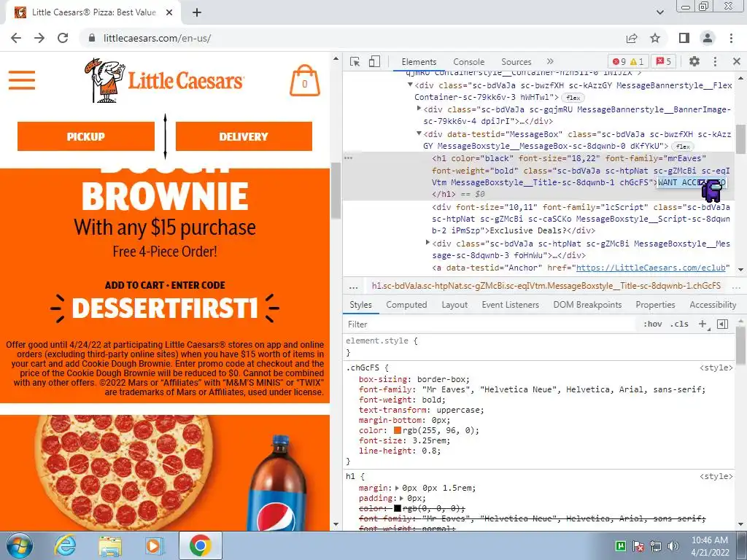Switch to the Elements tab
This screenshot has width=747, height=560.
click(x=419, y=62)
